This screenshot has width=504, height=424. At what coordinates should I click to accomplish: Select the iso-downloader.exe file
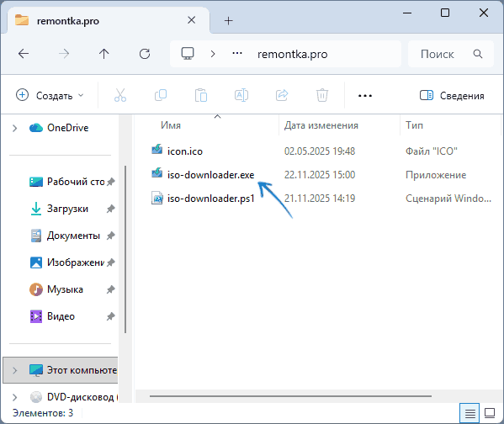tap(210, 174)
